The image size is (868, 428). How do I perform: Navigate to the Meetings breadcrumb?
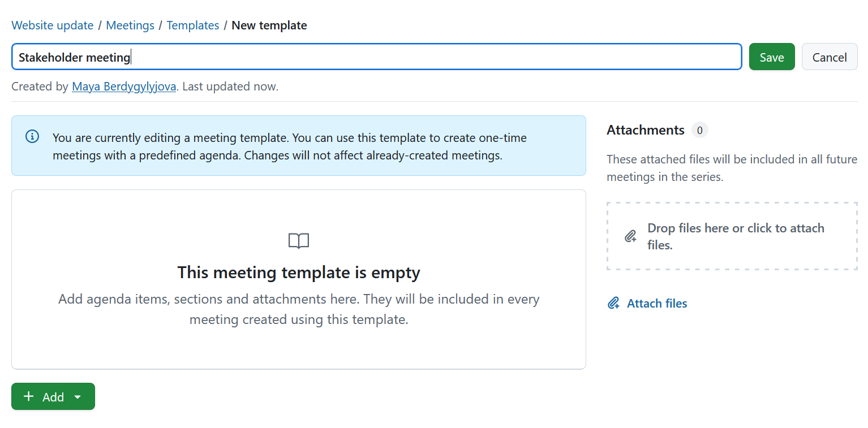click(130, 25)
